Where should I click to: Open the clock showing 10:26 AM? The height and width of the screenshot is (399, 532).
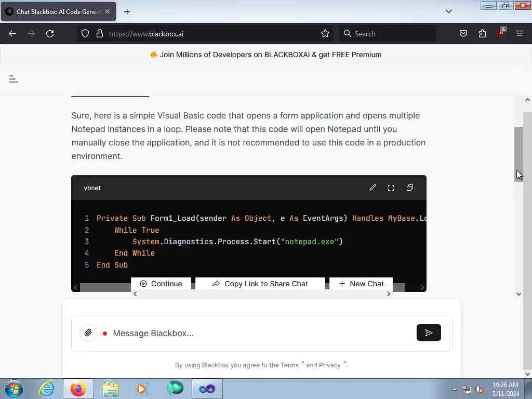[506, 389]
